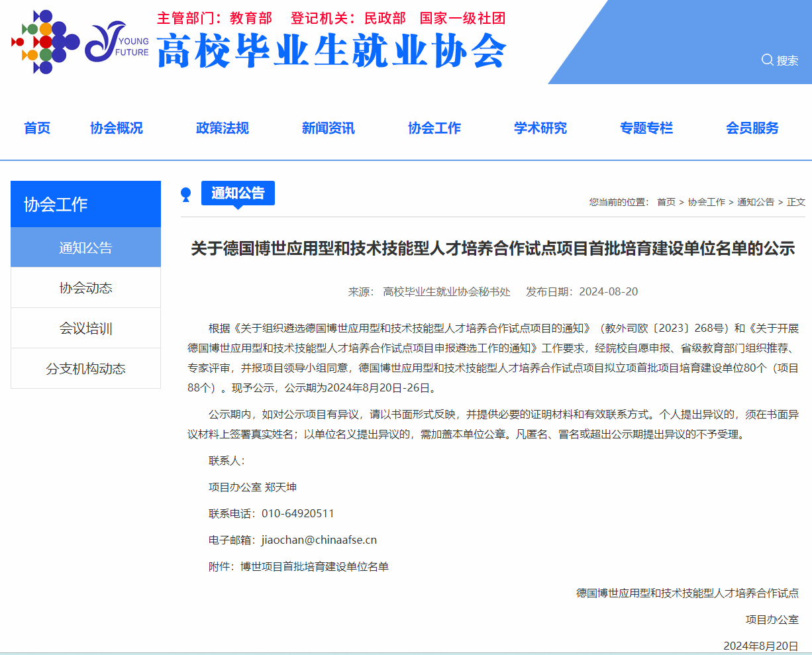Click the 国家一级社团 header text

[462, 18]
